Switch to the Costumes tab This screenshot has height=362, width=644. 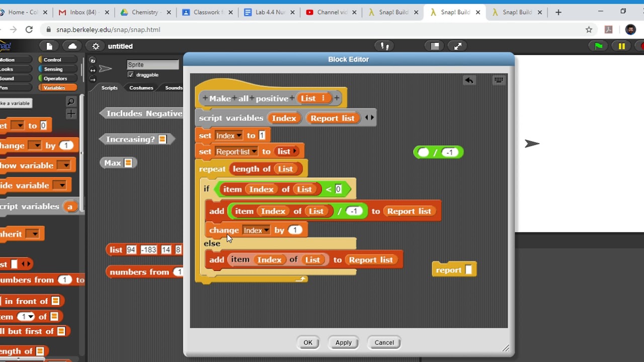coord(141,87)
